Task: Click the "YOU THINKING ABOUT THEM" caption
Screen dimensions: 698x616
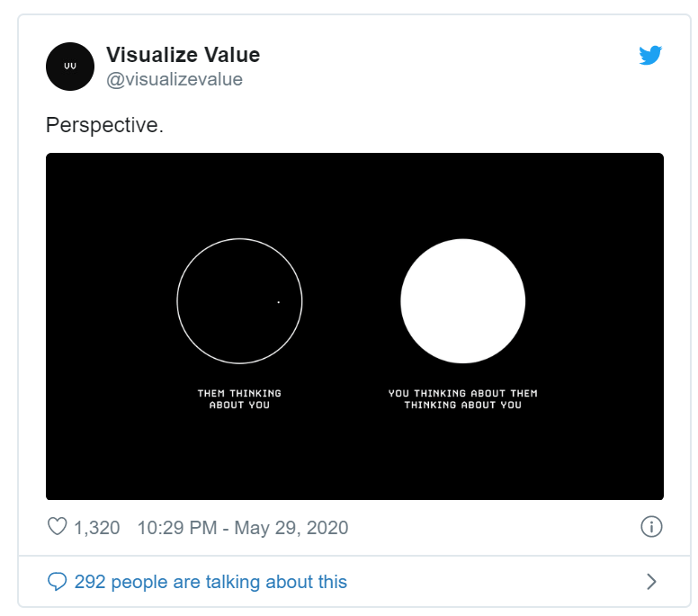Action: [x=462, y=393]
